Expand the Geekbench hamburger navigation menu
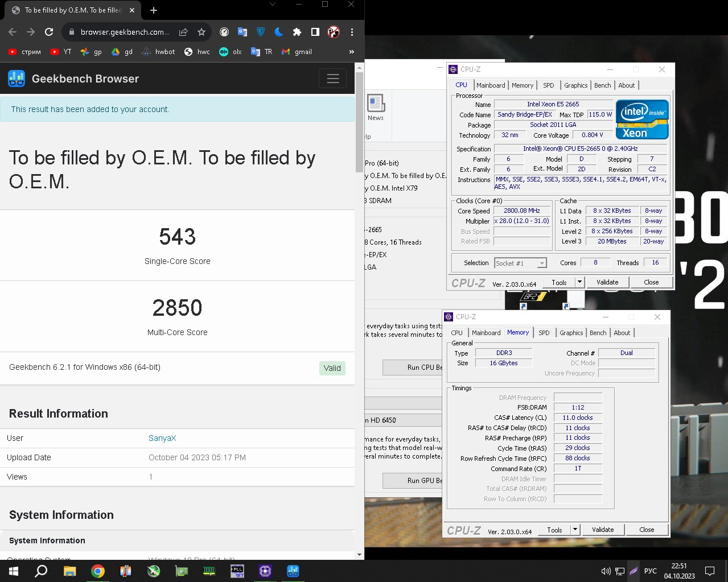Screen dimensions: 728x582 tap(333, 79)
